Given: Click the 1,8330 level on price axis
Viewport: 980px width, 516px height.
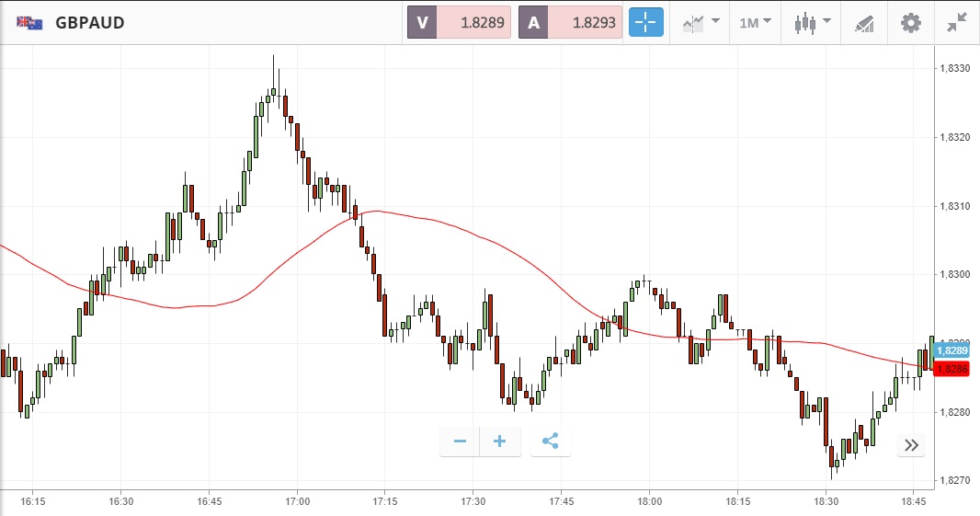Looking at the screenshot, I should [954, 68].
